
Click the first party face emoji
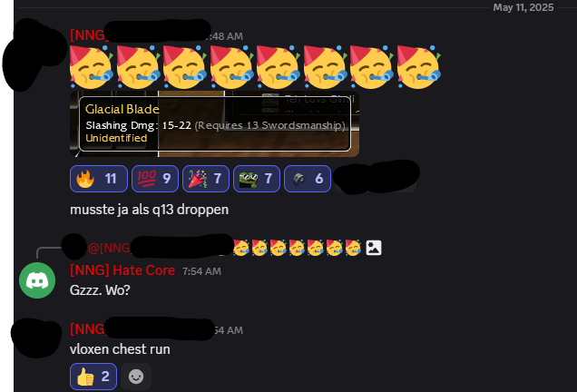(x=91, y=67)
